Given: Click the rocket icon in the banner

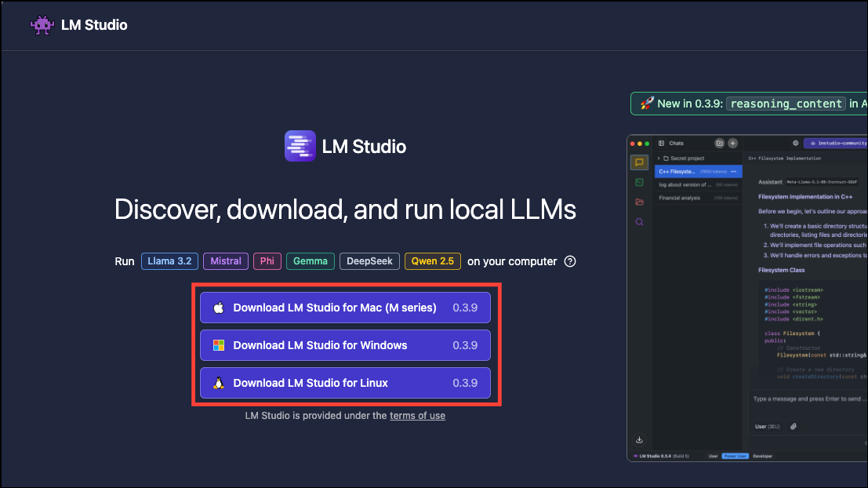Looking at the screenshot, I should (x=647, y=103).
